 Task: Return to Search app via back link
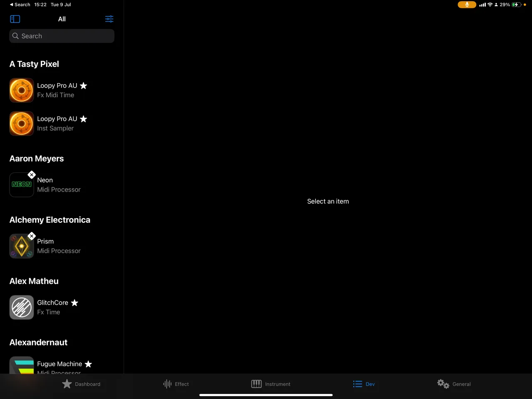coord(20,5)
